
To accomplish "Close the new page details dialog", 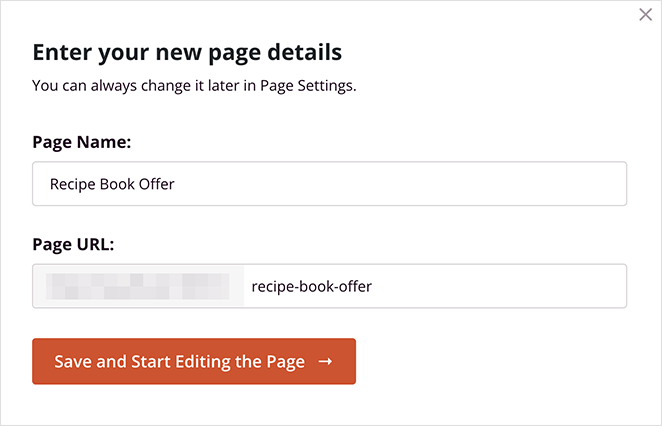I will (645, 15).
